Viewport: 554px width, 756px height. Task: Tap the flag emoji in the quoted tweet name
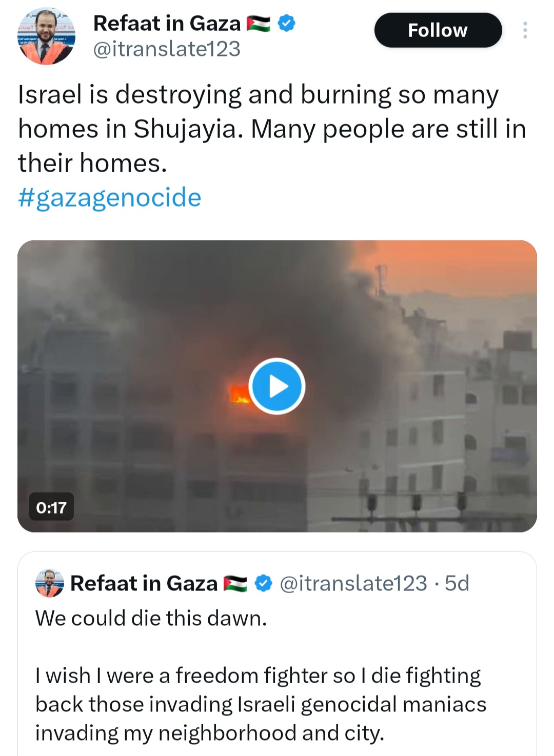click(x=235, y=584)
